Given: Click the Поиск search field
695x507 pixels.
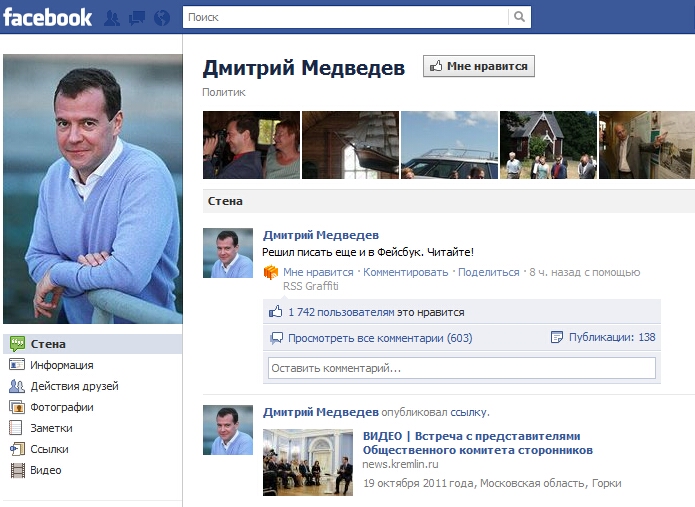Looking at the screenshot, I should (345, 17).
